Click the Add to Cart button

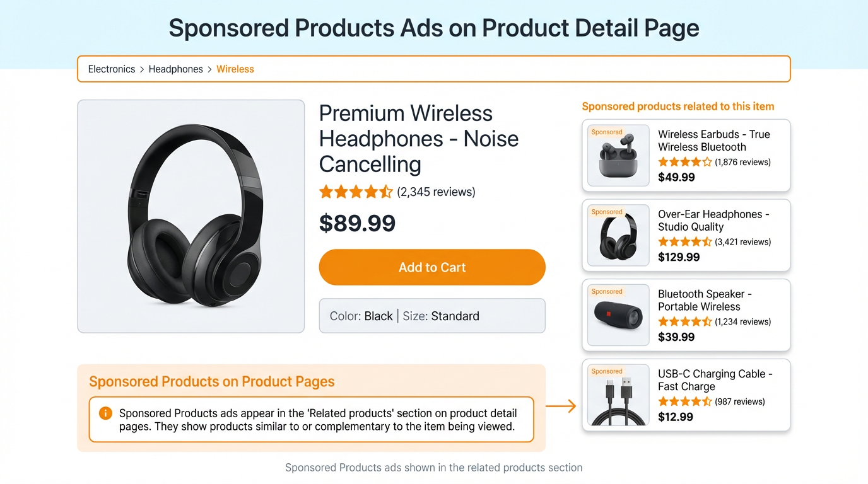(432, 267)
